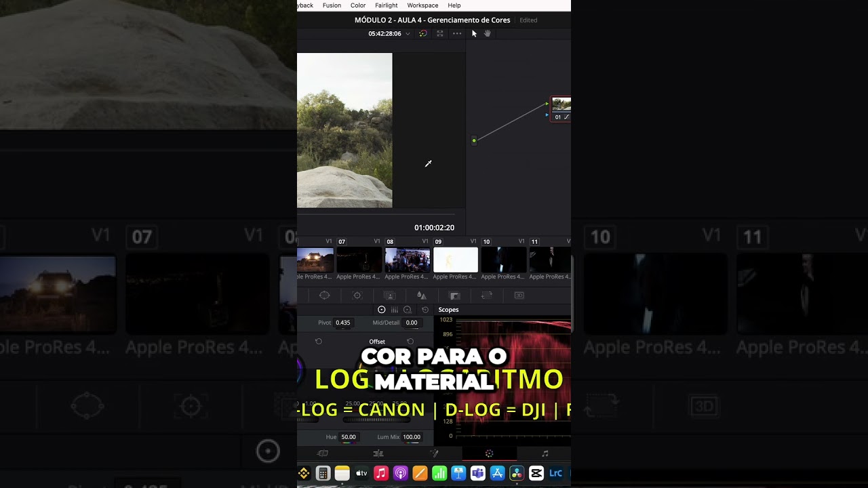Select the arrow pointer tool in node editor
The height and width of the screenshot is (488, 868).
pos(474,33)
